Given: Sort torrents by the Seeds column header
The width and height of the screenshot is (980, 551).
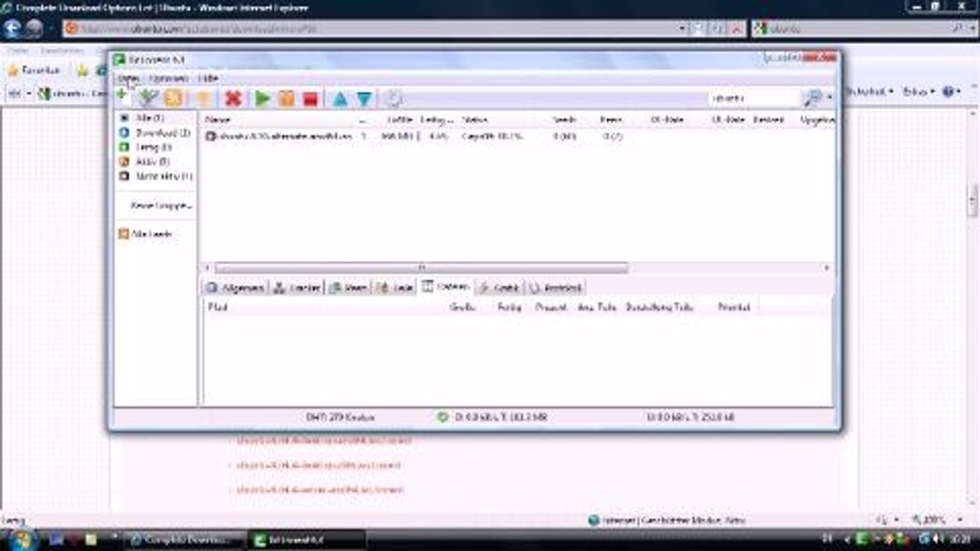Looking at the screenshot, I should click(x=563, y=120).
